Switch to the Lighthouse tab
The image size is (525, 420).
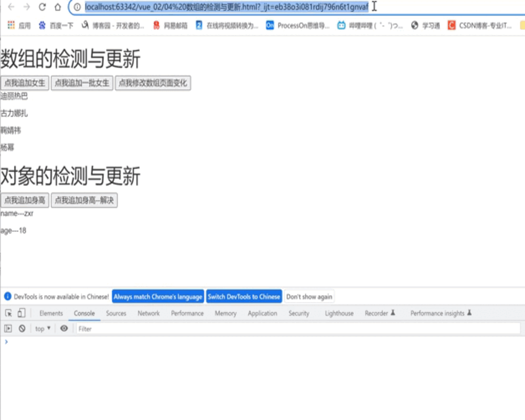(x=339, y=313)
